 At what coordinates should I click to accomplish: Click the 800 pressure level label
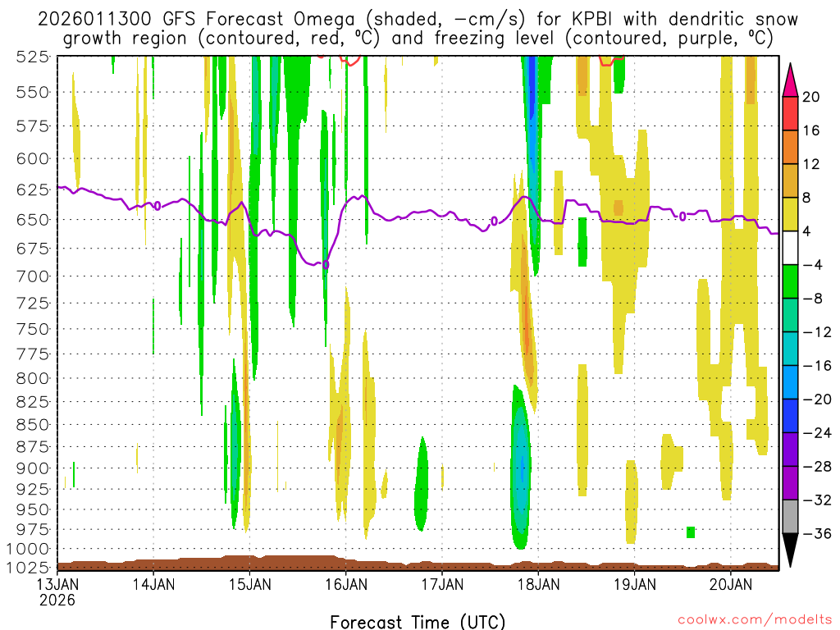pos(33,378)
